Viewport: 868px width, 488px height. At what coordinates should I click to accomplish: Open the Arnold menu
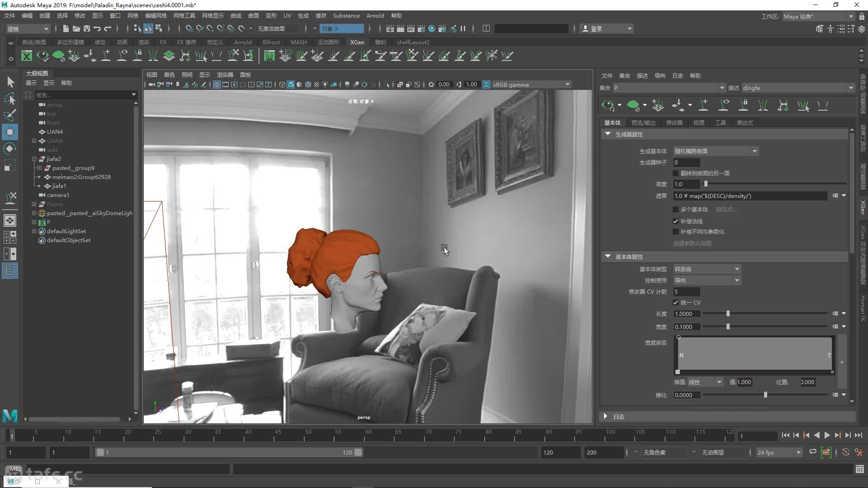(x=375, y=16)
